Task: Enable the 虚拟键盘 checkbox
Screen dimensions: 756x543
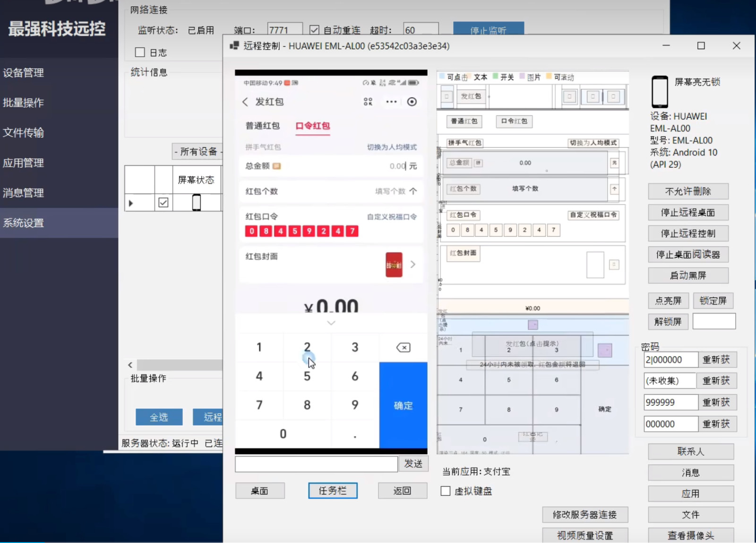Action: (446, 491)
